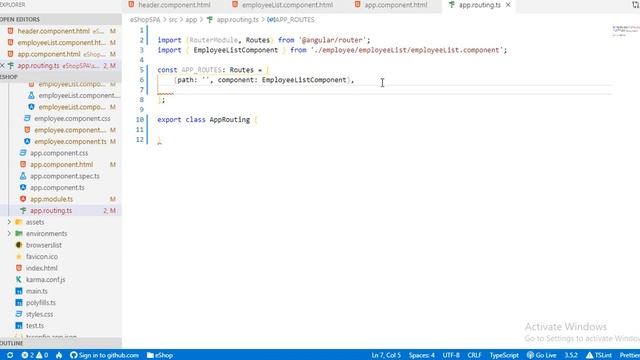Click eShopSPA in the breadcrumb
Image resolution: width=640 pixels, height=360 pixels.
[145, 20]
